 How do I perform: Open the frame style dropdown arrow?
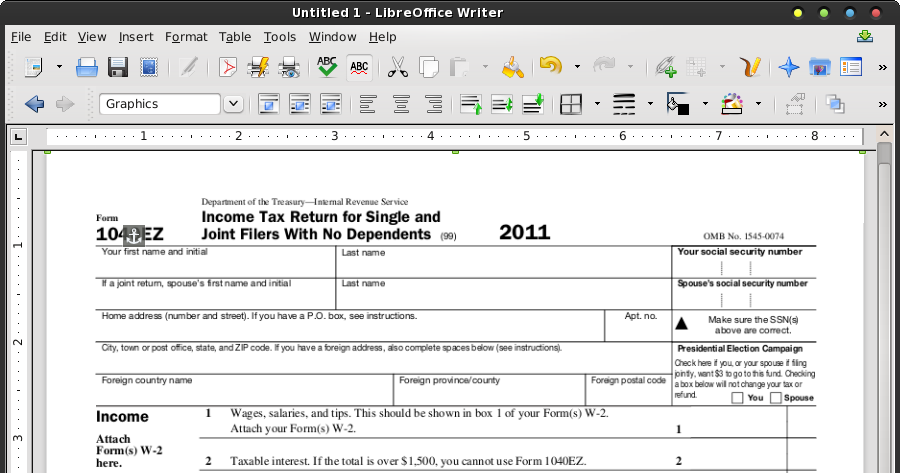coord(233,104)
